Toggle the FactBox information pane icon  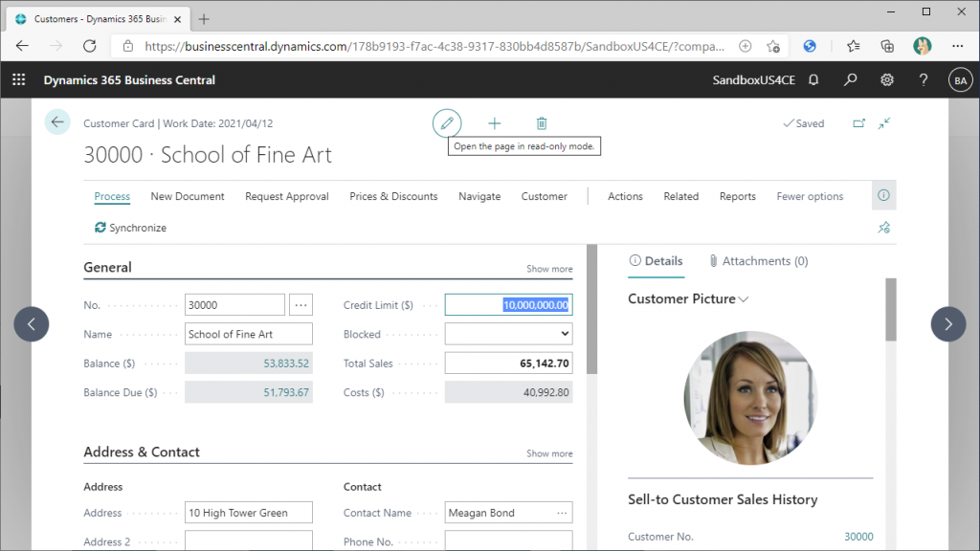(x=883, y=195)
